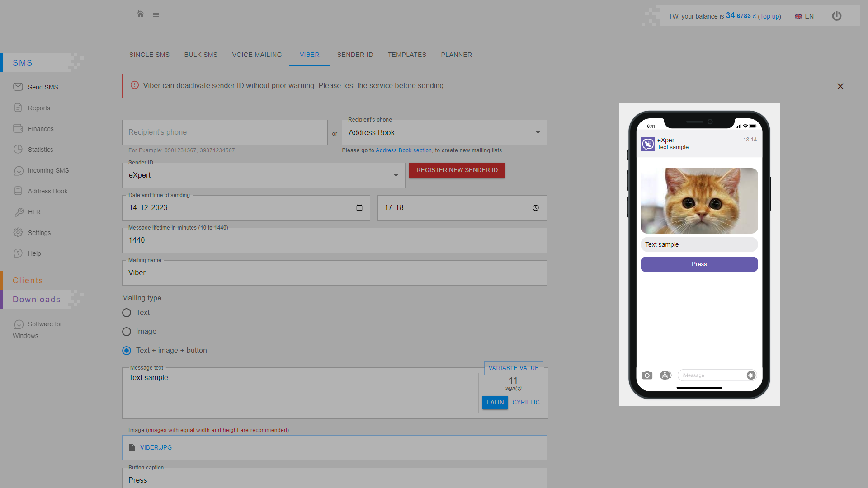Select the Image mailing type

[x=127, y=332]
